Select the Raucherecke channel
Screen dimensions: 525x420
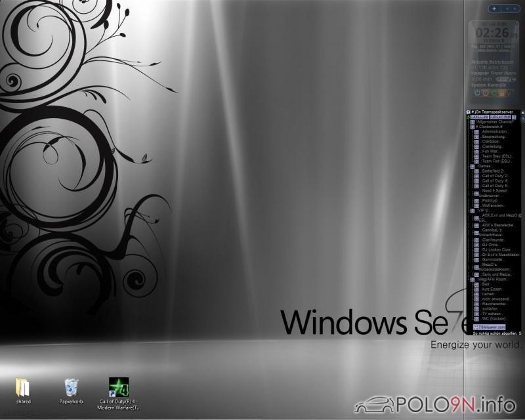tap(496, 303)
